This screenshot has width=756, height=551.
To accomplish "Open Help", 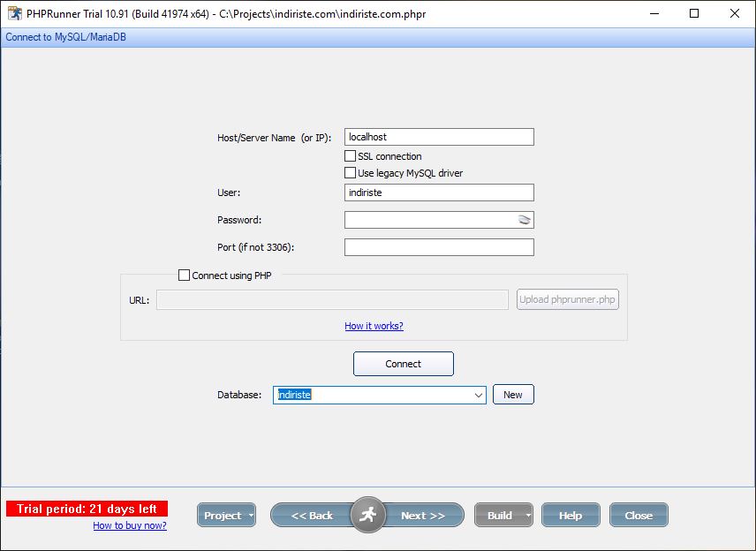I will pyautogui.click(x=571, y=516).
